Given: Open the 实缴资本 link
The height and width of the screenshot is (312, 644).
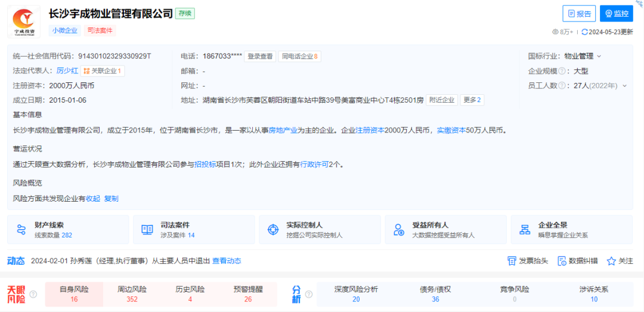Looking at the screenshot, I should pyautogui.click(x=451, y=131).
